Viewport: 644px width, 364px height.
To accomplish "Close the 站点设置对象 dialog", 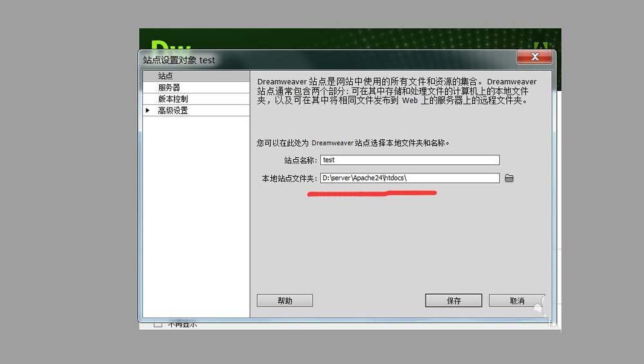I will (x=535, y=57).
